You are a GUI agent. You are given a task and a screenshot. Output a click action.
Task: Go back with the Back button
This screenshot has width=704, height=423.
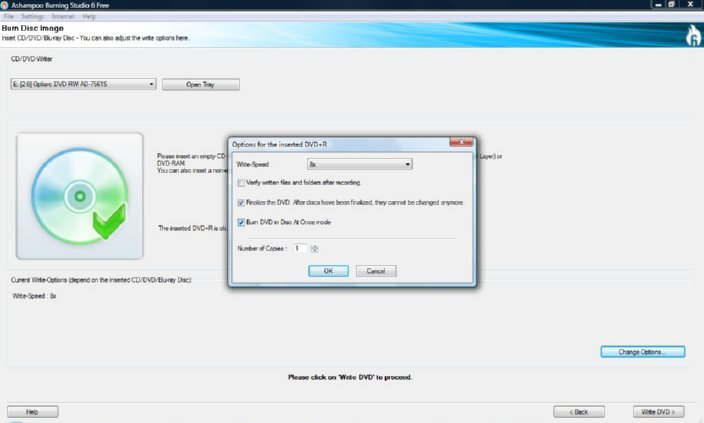click(x=579, y=412)
